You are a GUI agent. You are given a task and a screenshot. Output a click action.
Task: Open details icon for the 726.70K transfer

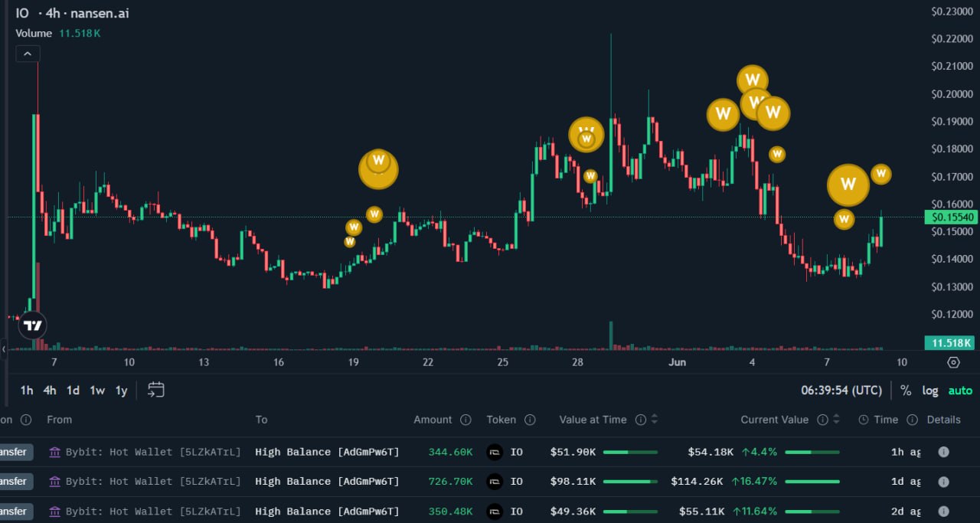(943, 482)
